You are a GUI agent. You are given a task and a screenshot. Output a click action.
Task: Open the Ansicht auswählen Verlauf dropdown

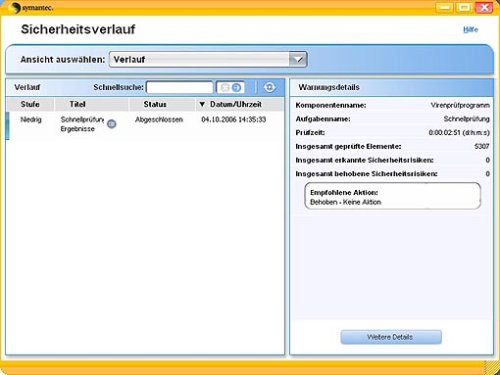208,60
